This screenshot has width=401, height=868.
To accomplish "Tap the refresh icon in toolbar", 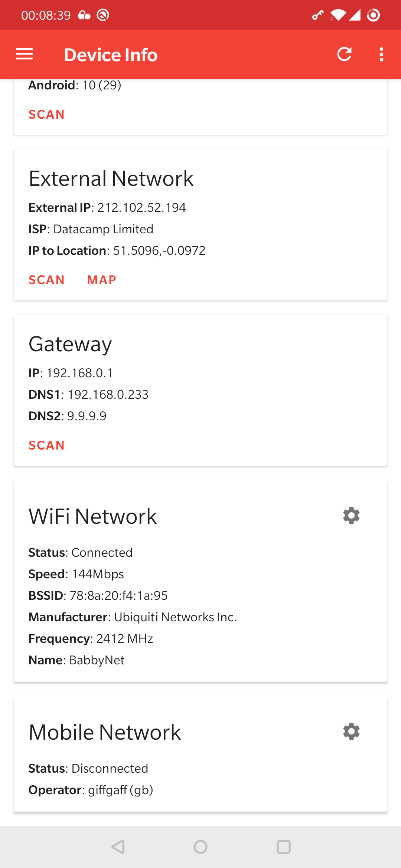I will [x=344, y=54].
